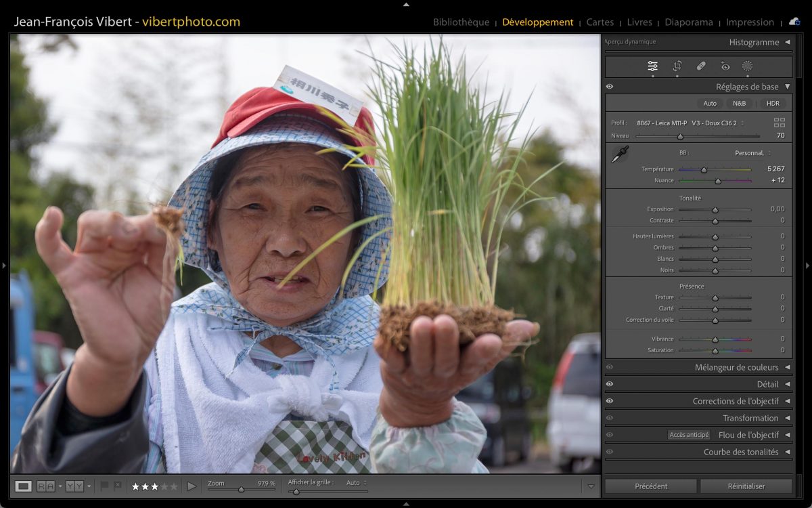Open the BB Personnal. white balance dropdown
The image size is (812, 508).
pos(752,153)
